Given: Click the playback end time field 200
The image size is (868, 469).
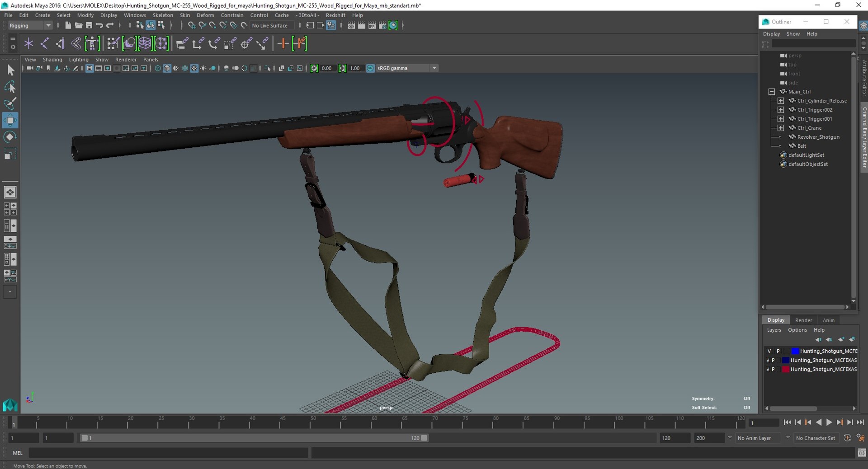Looking at the screenshot, I should pos(709,438).
